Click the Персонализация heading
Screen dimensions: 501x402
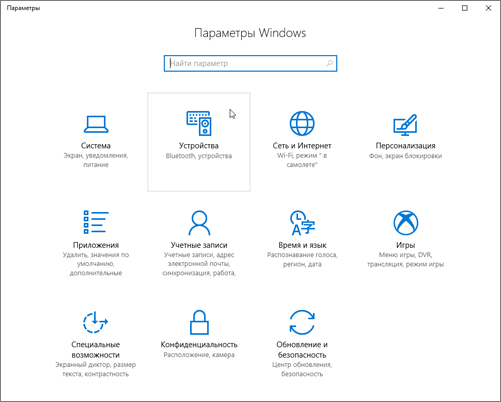tap(405, 146)
